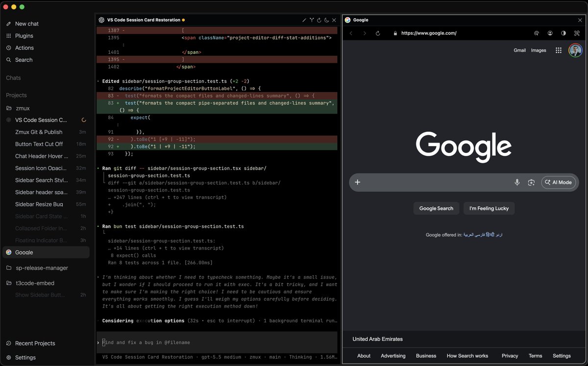Open the Zmux Git & Publish chat
The image size is (588, 366).
pyautogui.click(x=46, y=132)
